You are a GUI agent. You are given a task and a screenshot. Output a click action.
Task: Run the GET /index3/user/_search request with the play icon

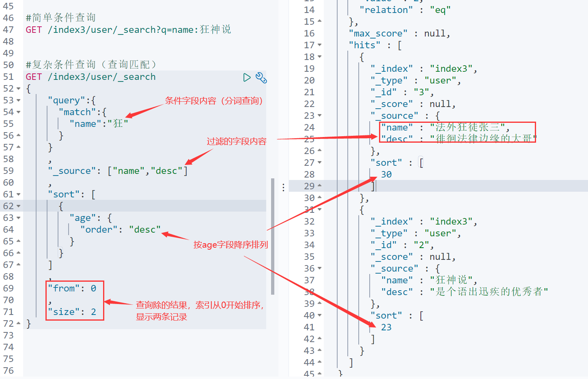point(247,77)
